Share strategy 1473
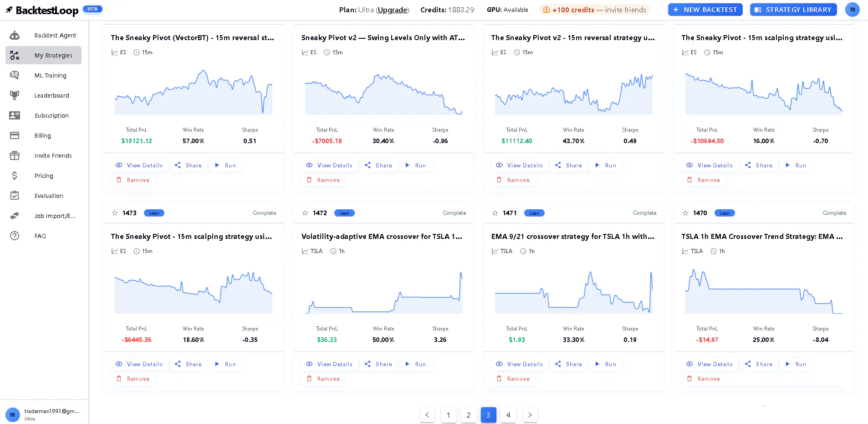The width and height of the screenshot is (868, 424). coord(188,364)
